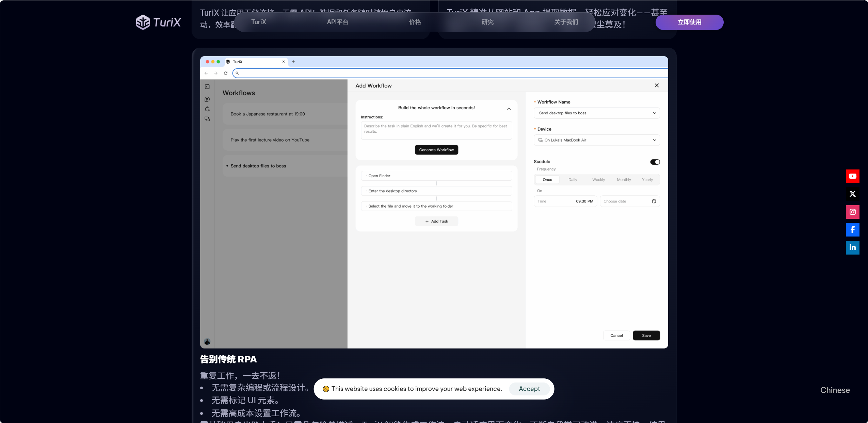This screenshot has height=423, width=868.
Task: Select the Enter the desktop directory task
Action: (436, 191)
